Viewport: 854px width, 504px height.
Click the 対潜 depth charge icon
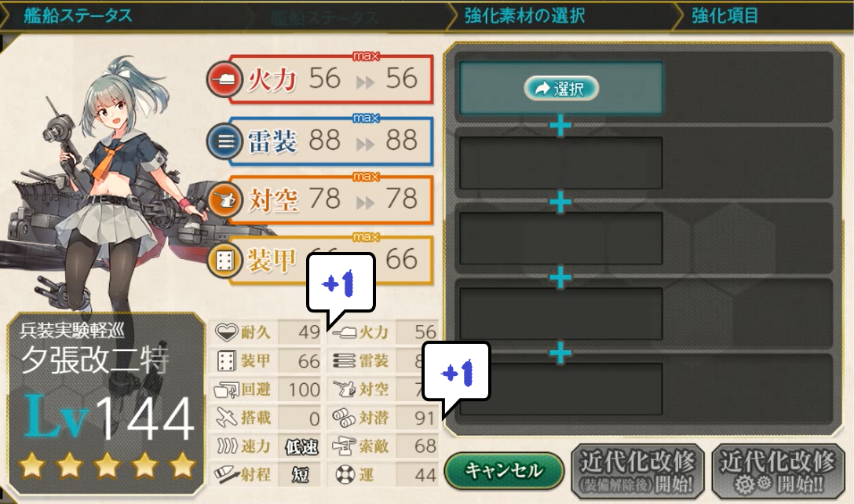tap(344, 418)
